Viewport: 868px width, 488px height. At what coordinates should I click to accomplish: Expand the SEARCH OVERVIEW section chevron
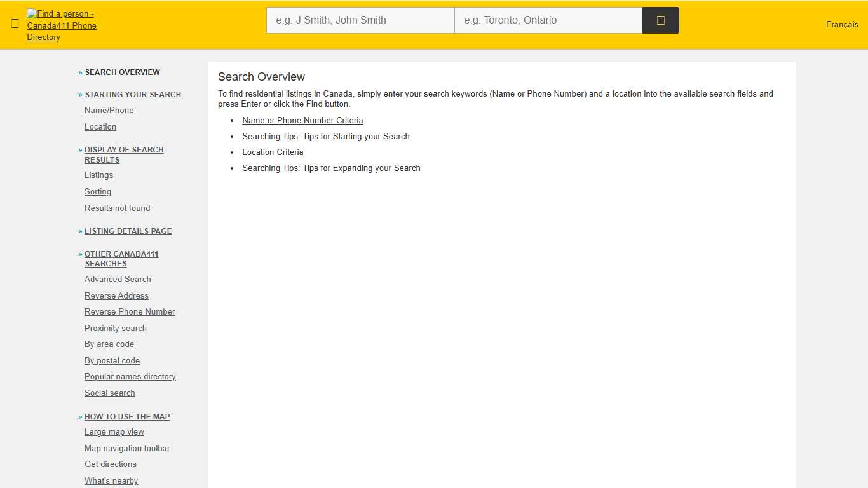click(x=80, y=72)
